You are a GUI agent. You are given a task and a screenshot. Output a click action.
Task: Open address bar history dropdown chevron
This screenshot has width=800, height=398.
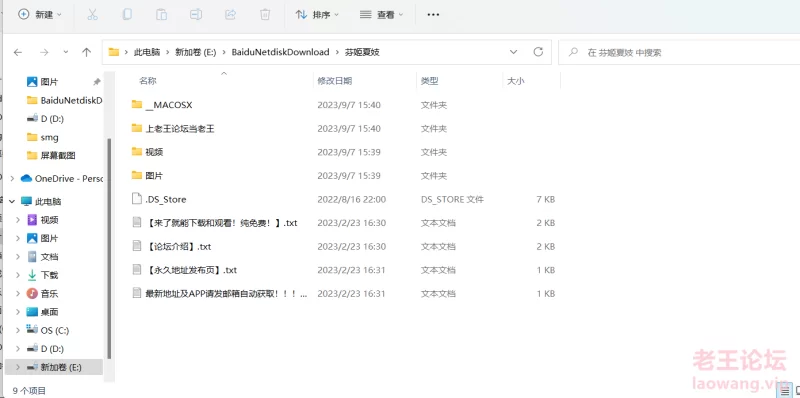point(513,52)
